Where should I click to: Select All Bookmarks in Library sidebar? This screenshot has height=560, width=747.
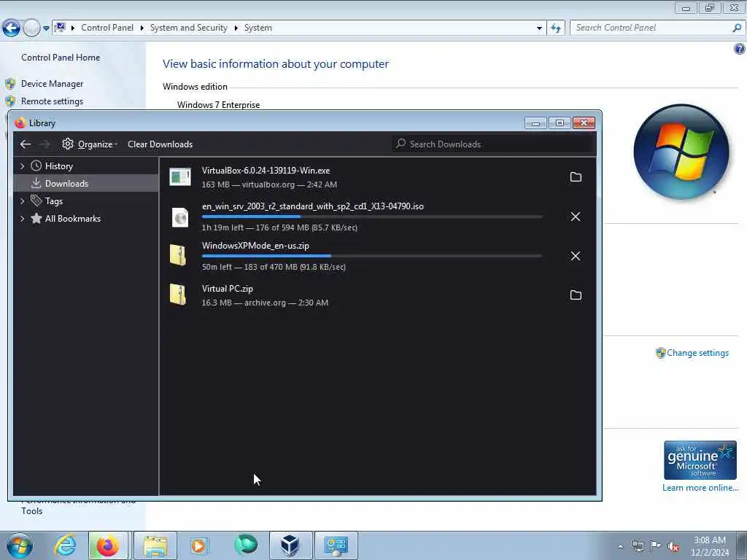click(72, 219)
